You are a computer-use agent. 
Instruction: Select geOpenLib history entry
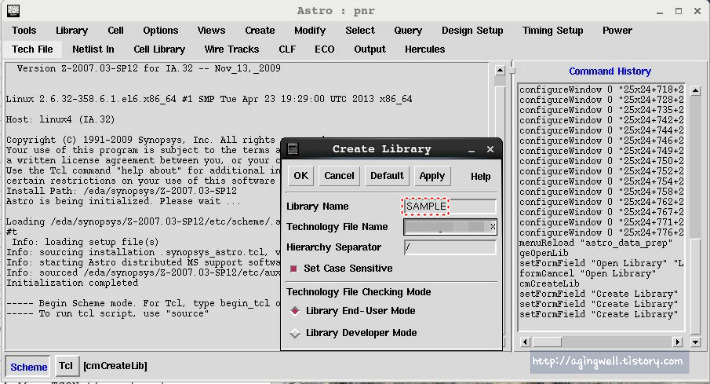[543, 253]
